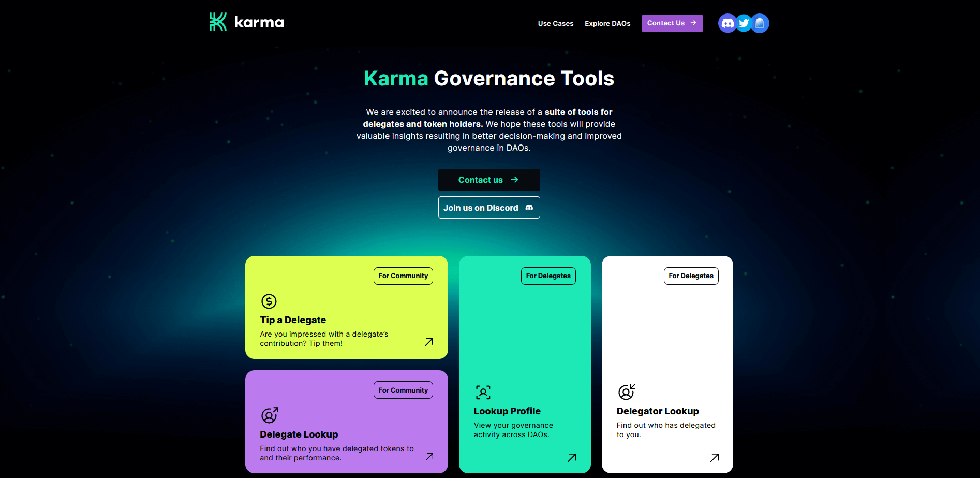Open the Delegate Lookup card title
This screenshot has height=478, width=980.
299,434
